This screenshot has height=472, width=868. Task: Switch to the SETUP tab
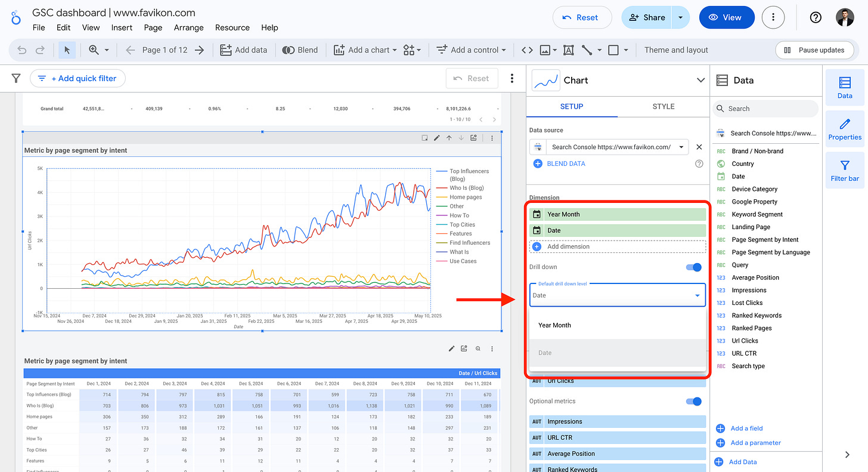[x=572, y=106]
